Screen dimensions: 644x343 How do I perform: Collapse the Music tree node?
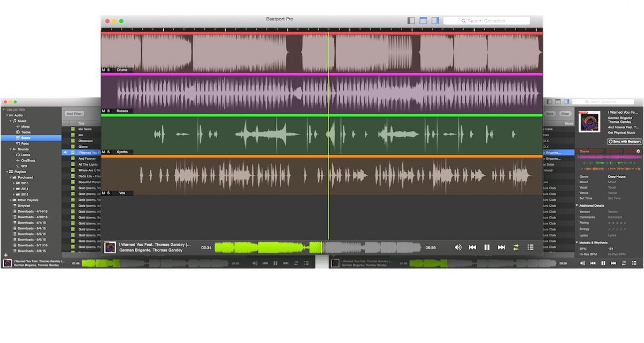coord(11,121)
